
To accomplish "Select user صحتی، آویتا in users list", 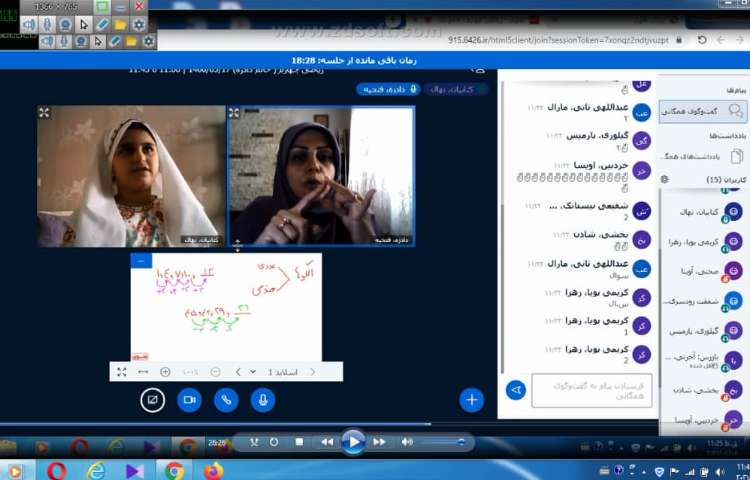I will tap(704, 271).
